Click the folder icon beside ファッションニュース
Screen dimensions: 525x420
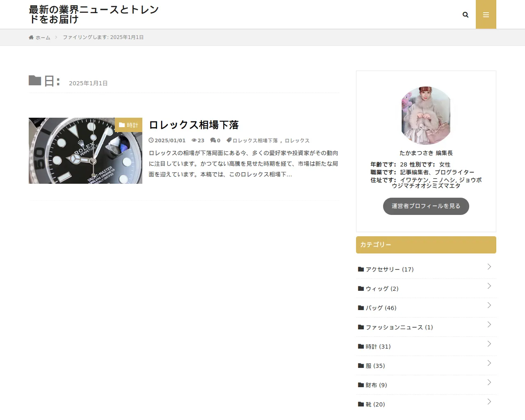coord(361,327)
